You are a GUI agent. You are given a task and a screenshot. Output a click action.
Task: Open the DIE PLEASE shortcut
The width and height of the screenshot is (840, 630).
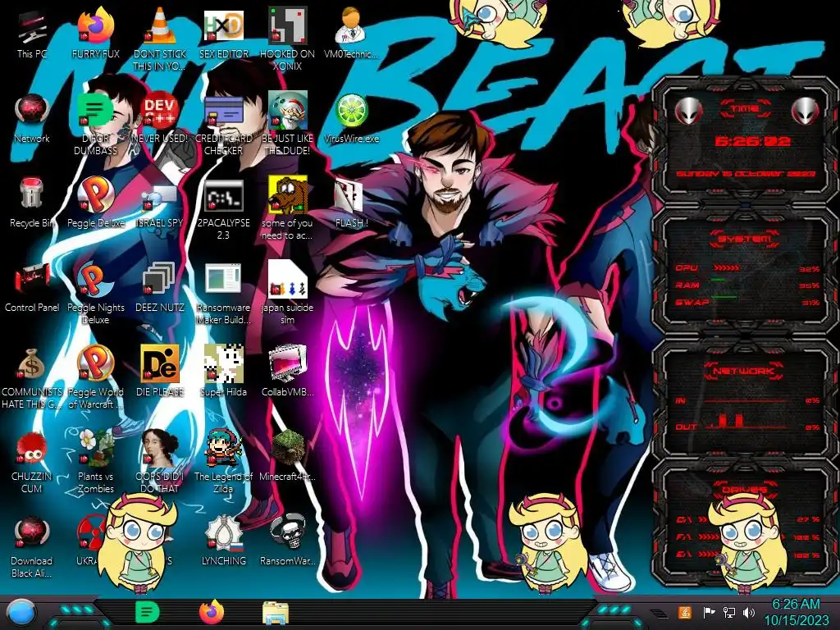[160, 372]
